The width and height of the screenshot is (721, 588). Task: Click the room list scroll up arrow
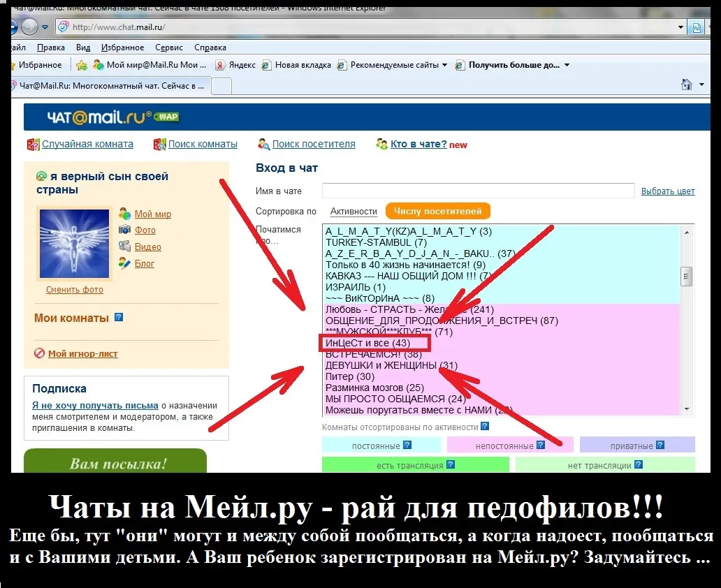[687, 233]
